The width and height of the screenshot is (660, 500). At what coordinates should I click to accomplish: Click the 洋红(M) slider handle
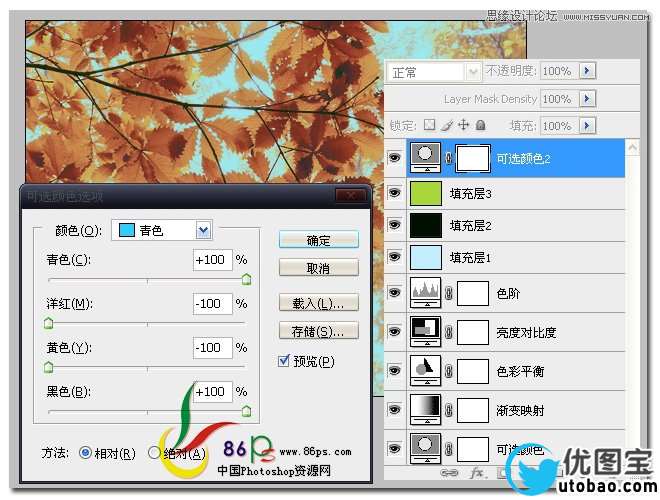pyautogui.click(x=48, y=323)
